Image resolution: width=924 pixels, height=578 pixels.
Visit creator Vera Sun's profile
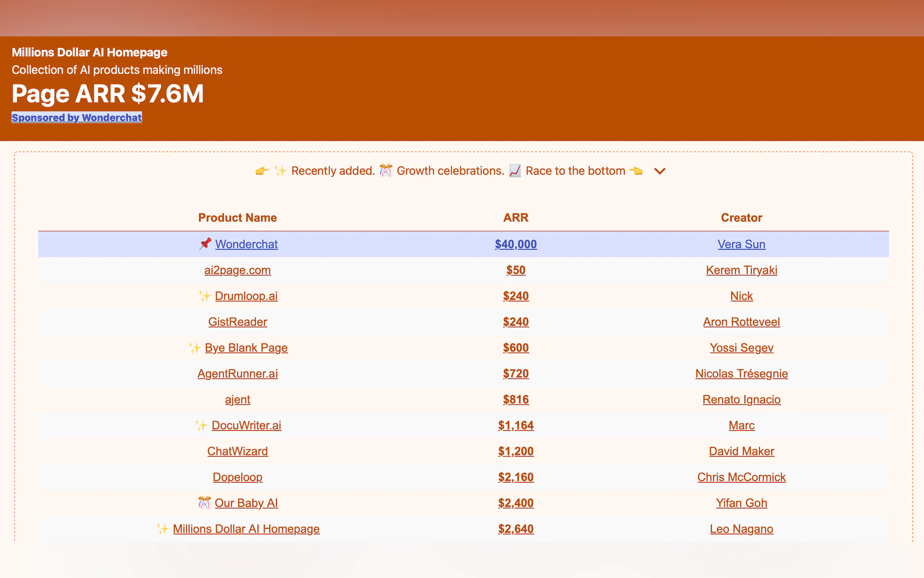click(x=741, y=244)
